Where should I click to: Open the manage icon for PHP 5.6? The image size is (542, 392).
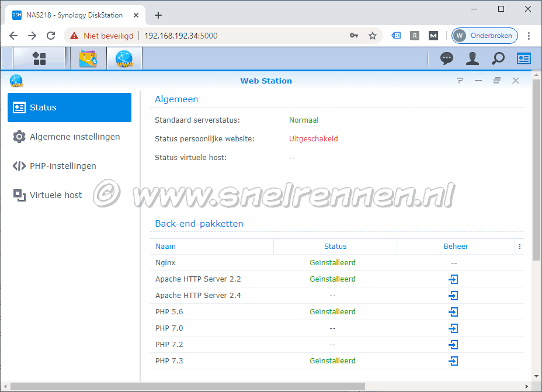[x=453, y=312]
